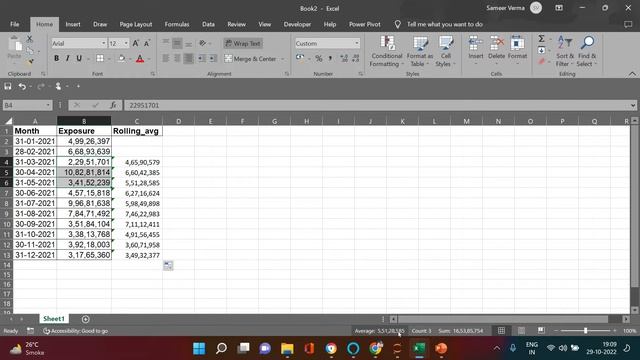Open the File tab
This screenshot has width=640, height=360.
15,24
